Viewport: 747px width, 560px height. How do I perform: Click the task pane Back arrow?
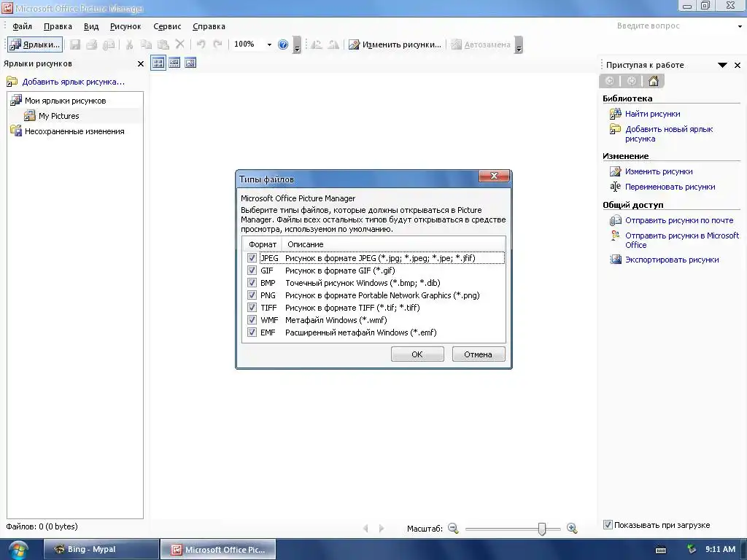[x=609, y=81]
